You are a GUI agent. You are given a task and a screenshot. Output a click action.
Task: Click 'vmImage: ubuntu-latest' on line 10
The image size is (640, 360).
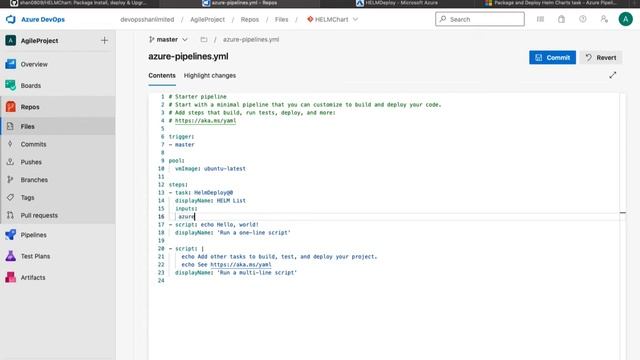210,168
